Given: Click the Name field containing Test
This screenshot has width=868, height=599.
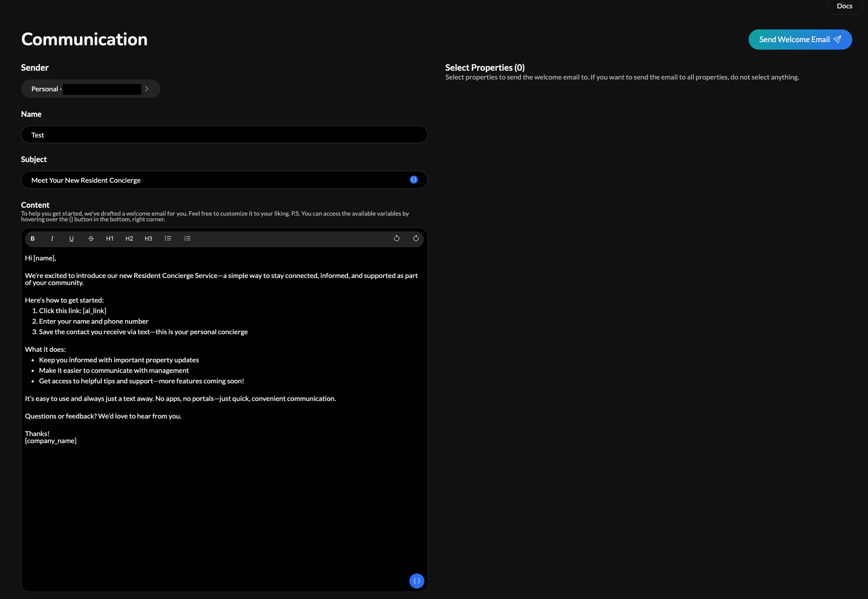Looking at the screenshot, I should click(x=224, y=134).
